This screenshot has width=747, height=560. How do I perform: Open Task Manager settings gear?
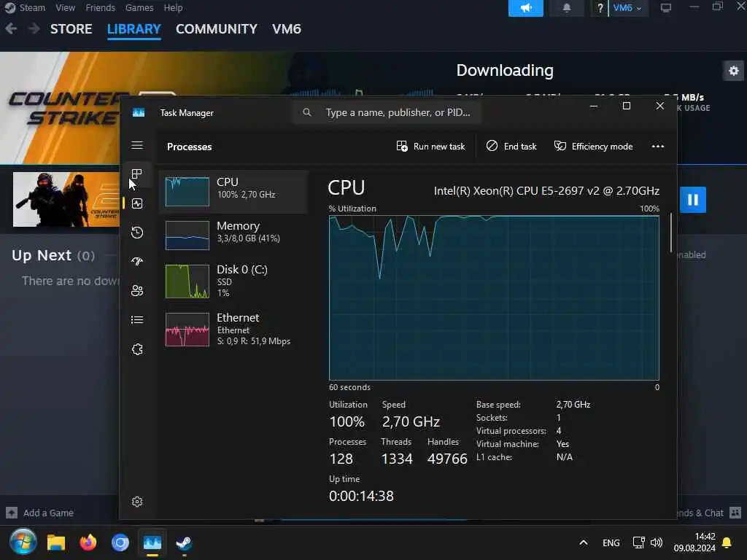pyautogui.click(x=137, y=502)
